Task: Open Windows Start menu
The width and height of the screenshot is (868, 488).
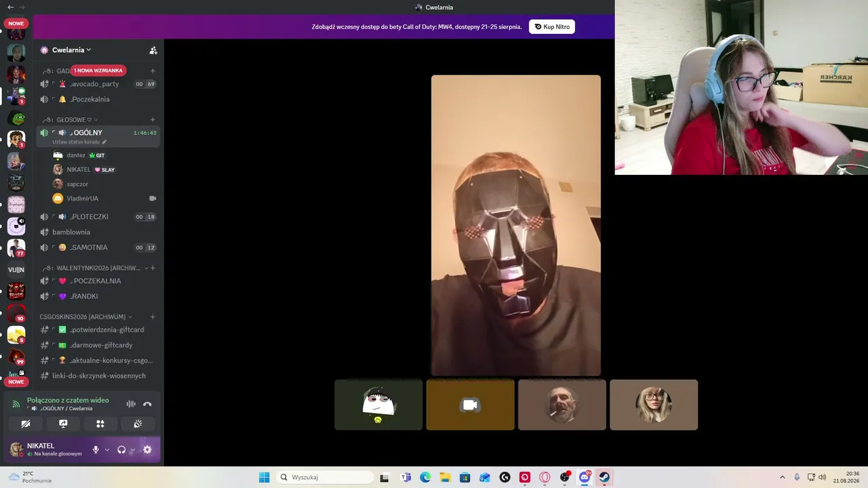Action: coord(264,477)
